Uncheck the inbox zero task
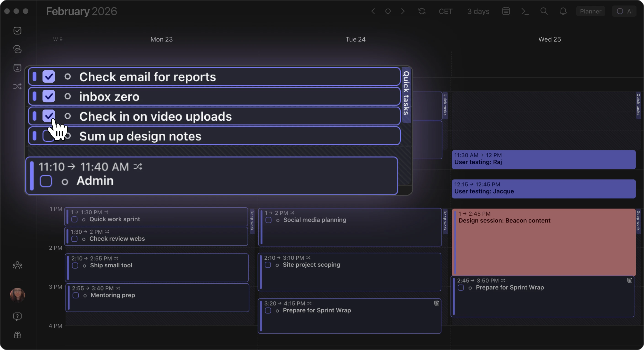644x350 pixels. click(48, 96)
